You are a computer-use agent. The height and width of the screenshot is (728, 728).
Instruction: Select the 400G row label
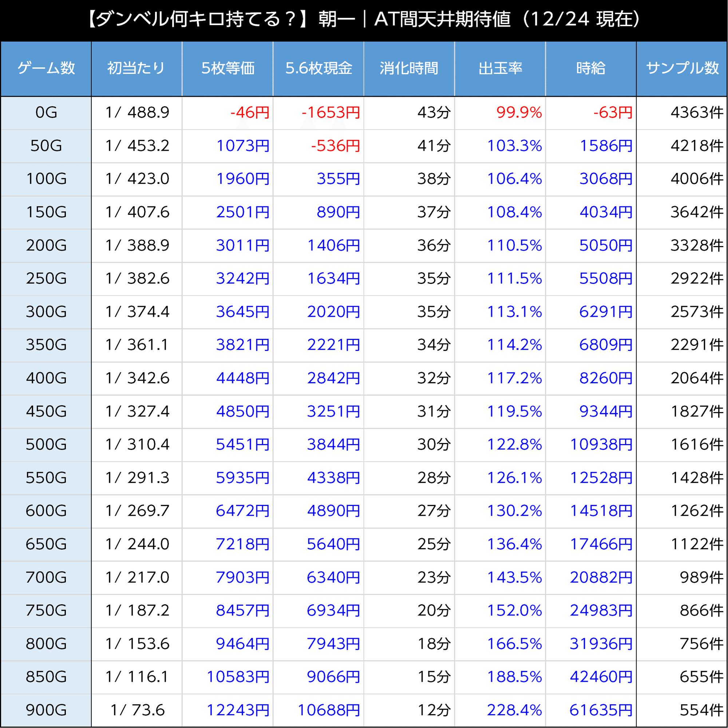pos(46,379)
